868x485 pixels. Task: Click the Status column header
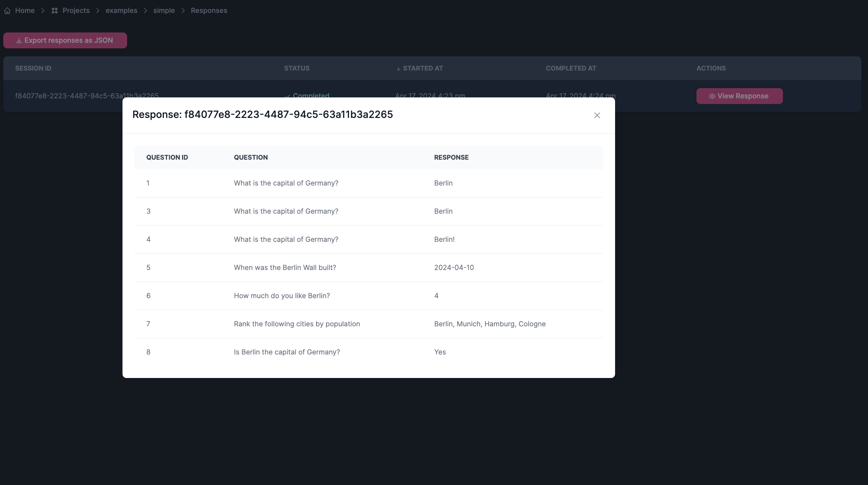[297, 69]
